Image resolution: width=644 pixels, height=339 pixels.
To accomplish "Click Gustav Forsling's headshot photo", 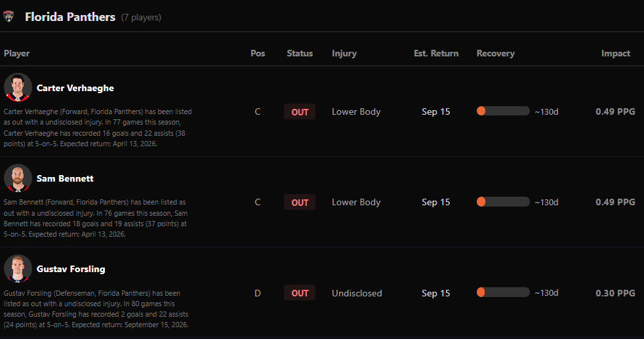I will pos(18,268).
